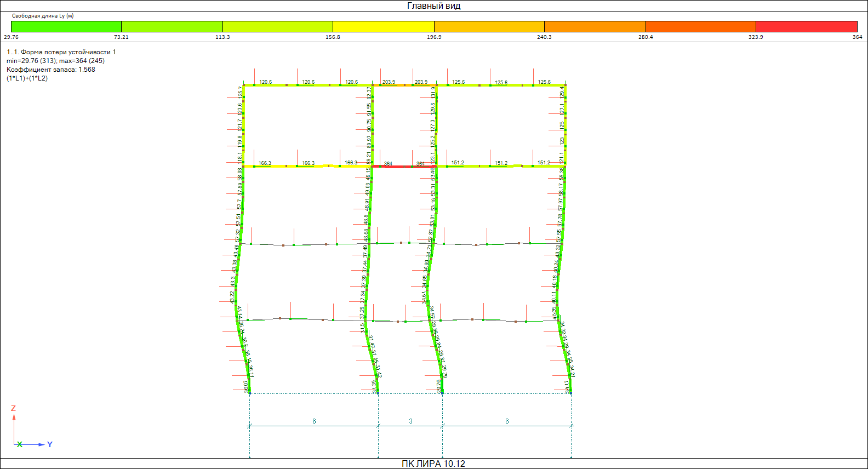Image resolution: width=868 pixels, height=469 pixels.
Task: Click the legend minimum value 29.76
Action: [11, 37]
